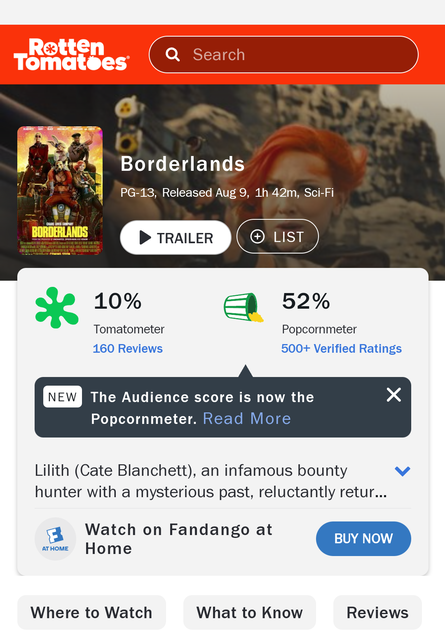The width and height of the screenshot is (445, 640).
Task: Click the play triangle on Trailer button
Action: 145,238
